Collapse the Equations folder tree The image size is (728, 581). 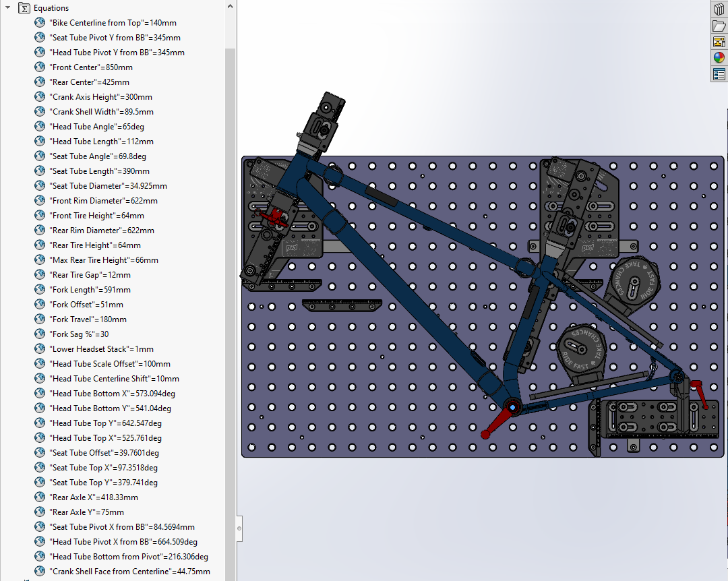(7, 8)
